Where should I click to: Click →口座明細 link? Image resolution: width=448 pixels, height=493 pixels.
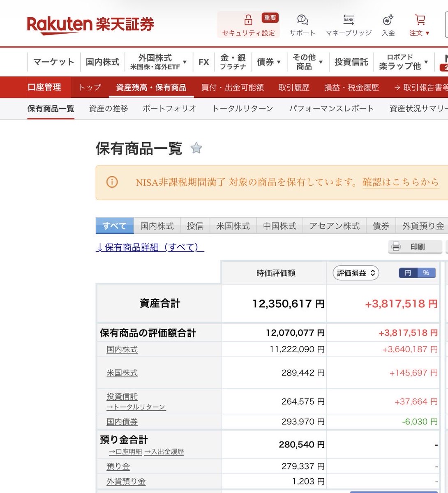[x=125, y=452]
